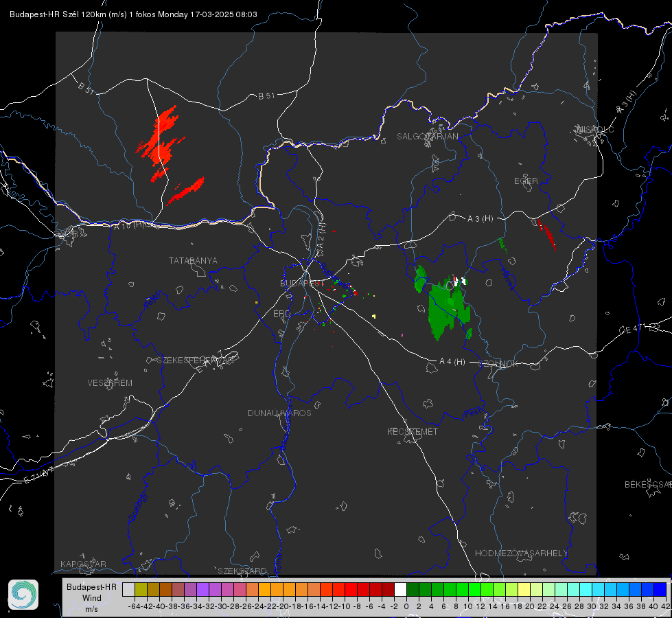Click the A 3 (H) road label near Eger
Viewport: 672px width, 618px height.
pyautogui.click(x=480, y=218)
